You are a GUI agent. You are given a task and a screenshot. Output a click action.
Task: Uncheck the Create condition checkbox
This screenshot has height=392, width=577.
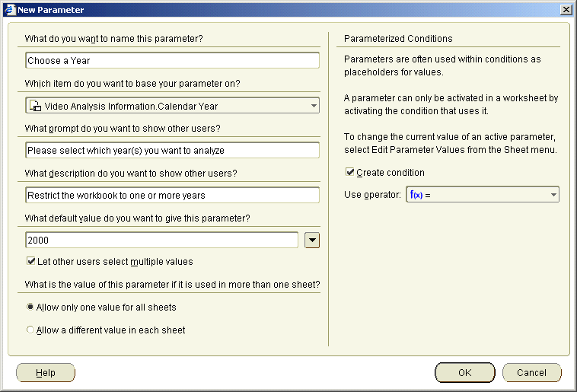tap(349, 172)
